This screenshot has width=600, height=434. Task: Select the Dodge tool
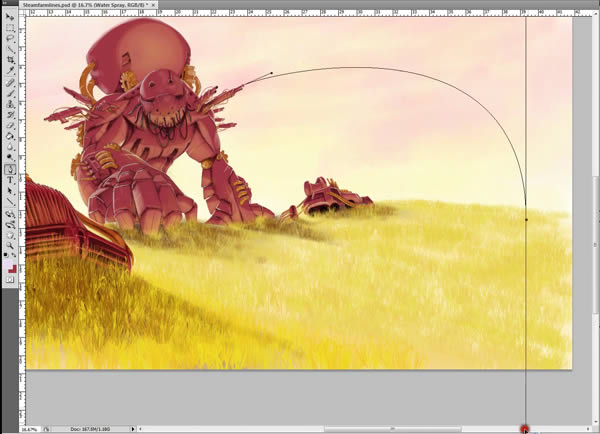point(10,157)
